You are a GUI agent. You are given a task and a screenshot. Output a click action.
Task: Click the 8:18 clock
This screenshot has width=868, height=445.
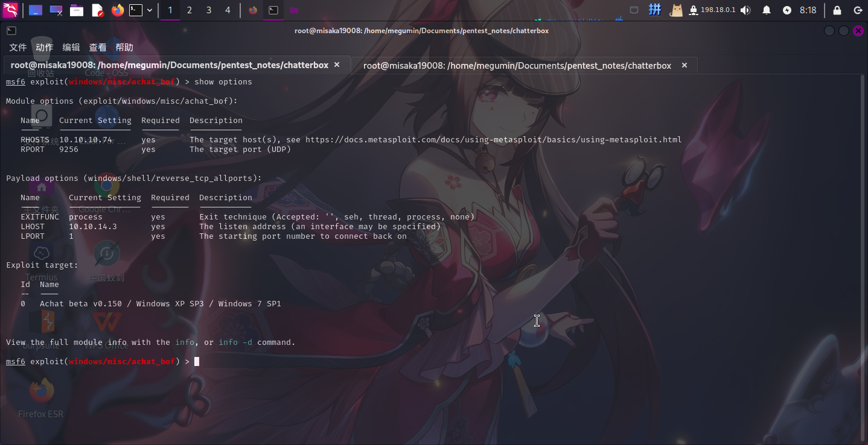(x=808, y=10)
